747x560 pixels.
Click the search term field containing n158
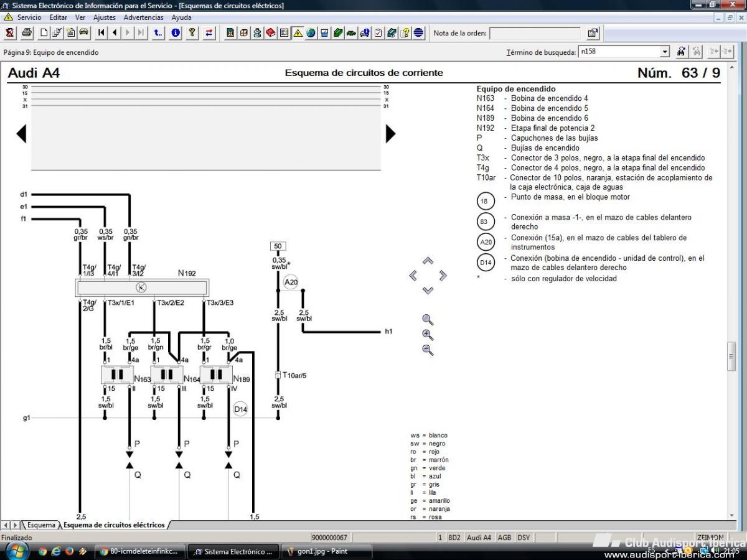[x=619, y=52]
